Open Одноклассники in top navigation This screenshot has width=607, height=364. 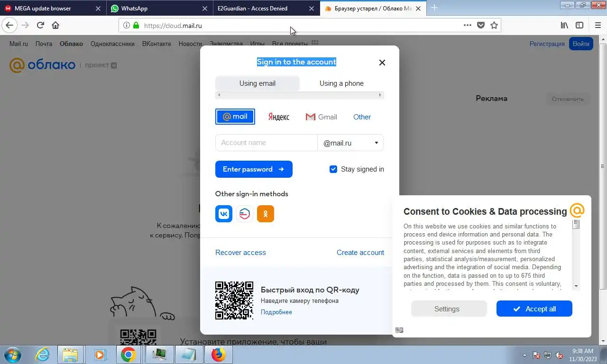tap(112, 44)
